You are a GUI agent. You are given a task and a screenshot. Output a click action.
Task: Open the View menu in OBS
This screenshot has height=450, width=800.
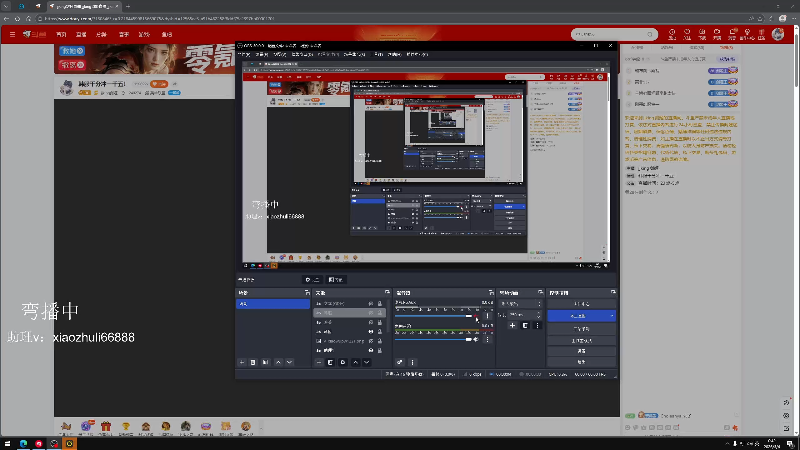tap(280, 54)
